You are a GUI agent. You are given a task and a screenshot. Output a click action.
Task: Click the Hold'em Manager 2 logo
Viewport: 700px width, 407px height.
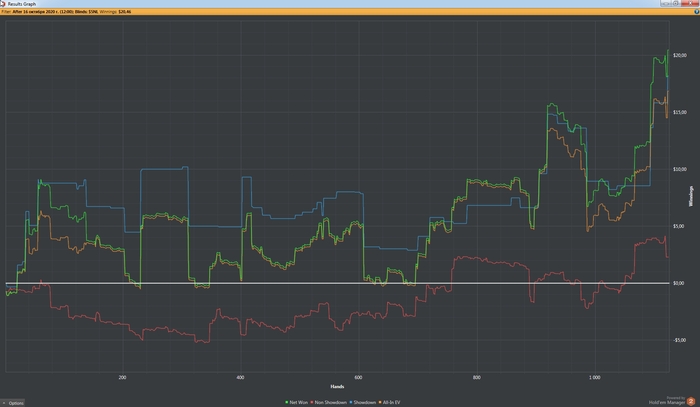(x=691, y=401)
